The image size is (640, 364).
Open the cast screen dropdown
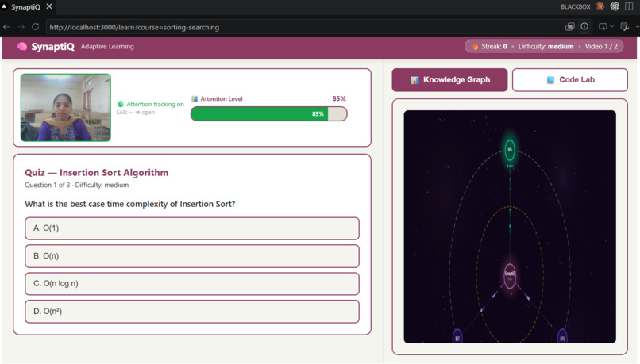[x=606, y=26]
